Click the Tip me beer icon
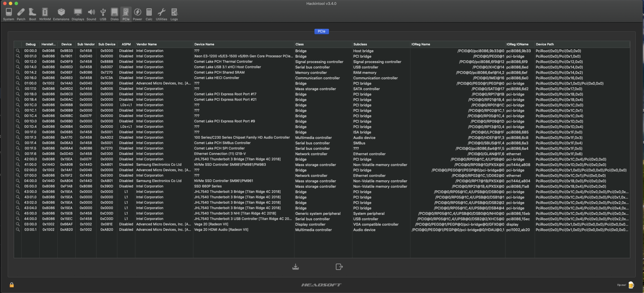This screenshot has width=644, height=293. 631,285
